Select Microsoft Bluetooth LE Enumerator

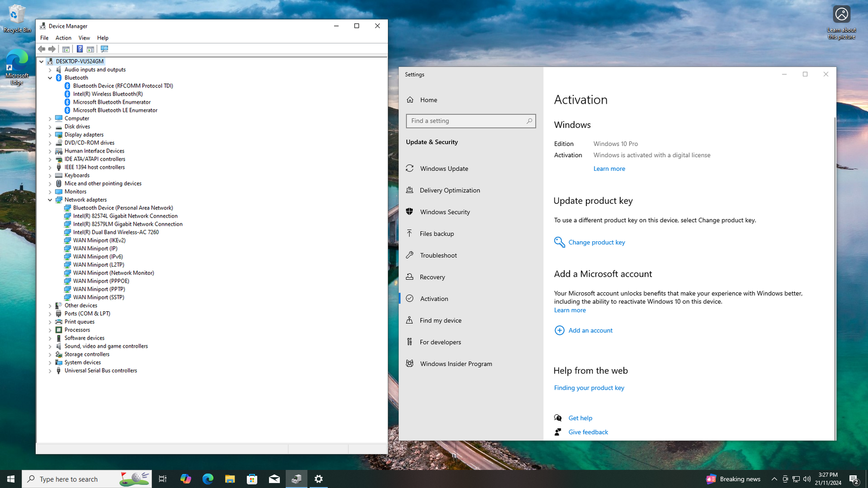coord(115,110)
